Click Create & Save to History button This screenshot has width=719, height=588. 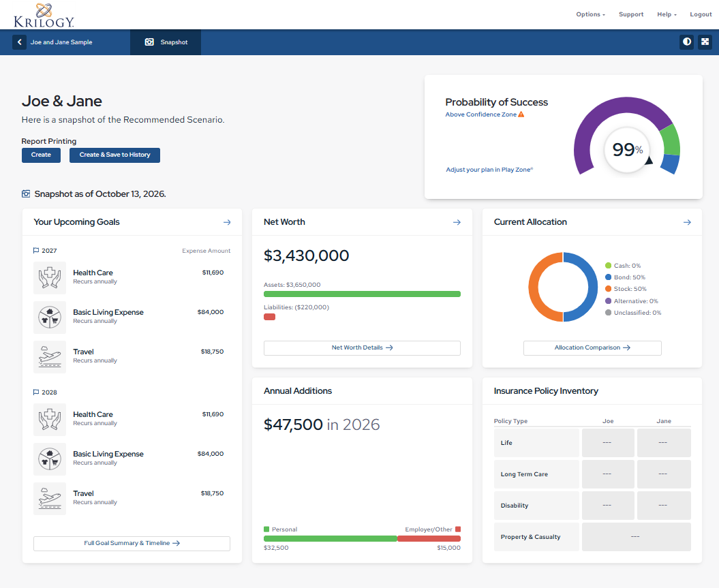pyautogui.click(x=114, y=155)
